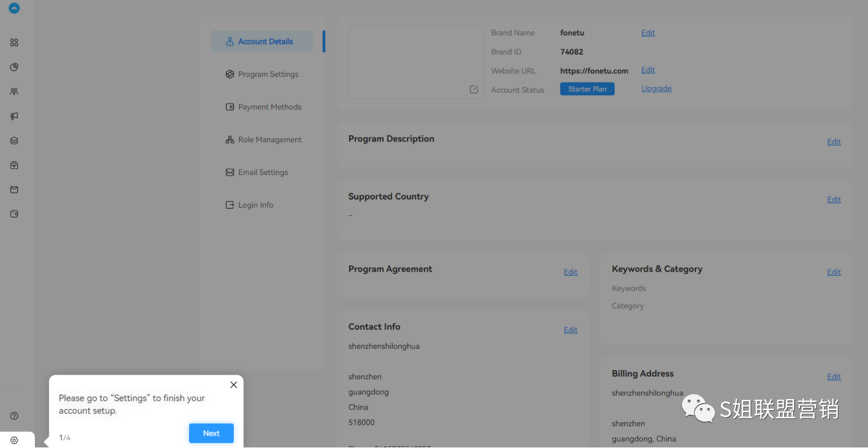Edit the Program Agreement
Screen dimensions: 868x448
click(571, 272)
